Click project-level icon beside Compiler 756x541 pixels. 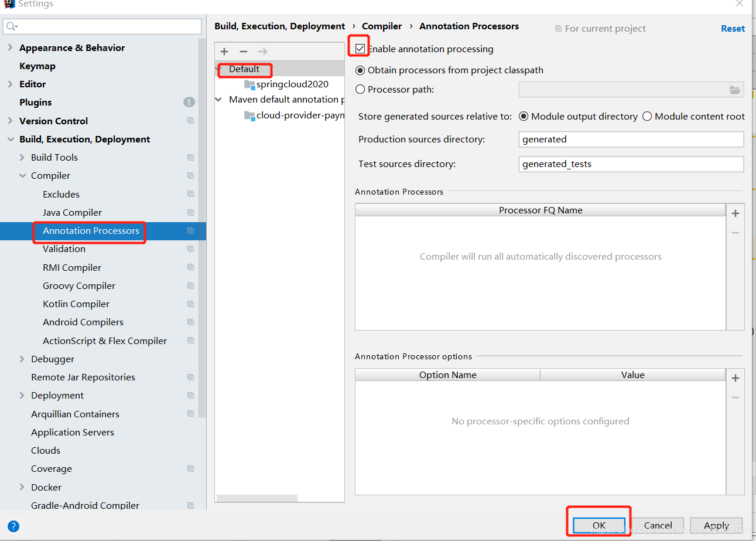pyautogui.click(x=190, y=175)
